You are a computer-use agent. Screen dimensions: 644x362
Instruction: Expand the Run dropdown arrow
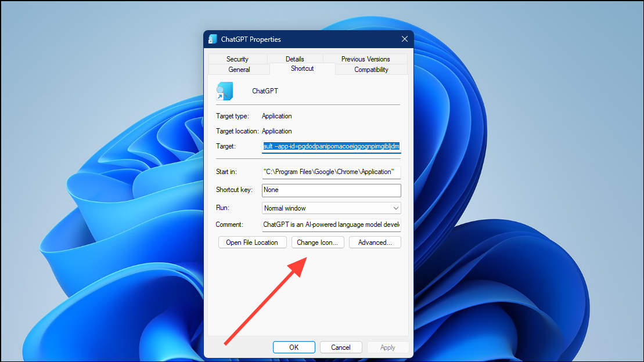[395, 208]
